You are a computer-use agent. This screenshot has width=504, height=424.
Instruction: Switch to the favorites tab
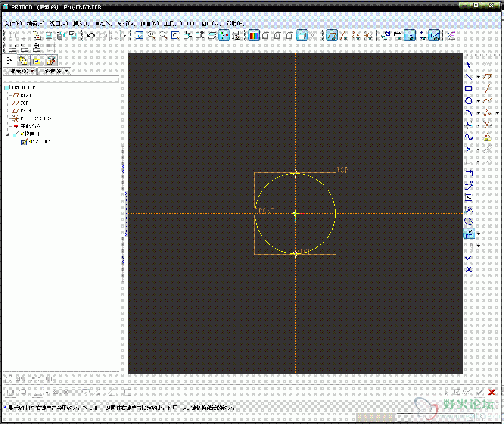click(37, 60)
